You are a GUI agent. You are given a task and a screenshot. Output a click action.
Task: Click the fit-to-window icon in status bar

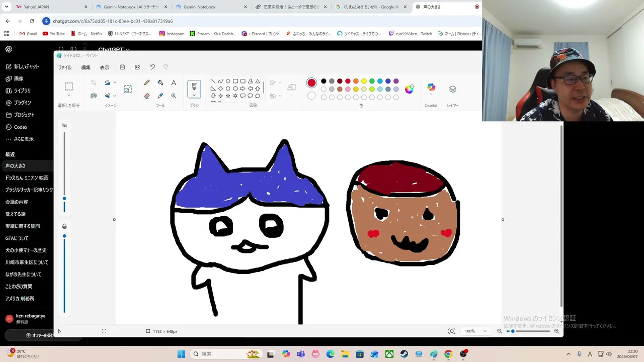pyautogui.click(x=452, y=331)
